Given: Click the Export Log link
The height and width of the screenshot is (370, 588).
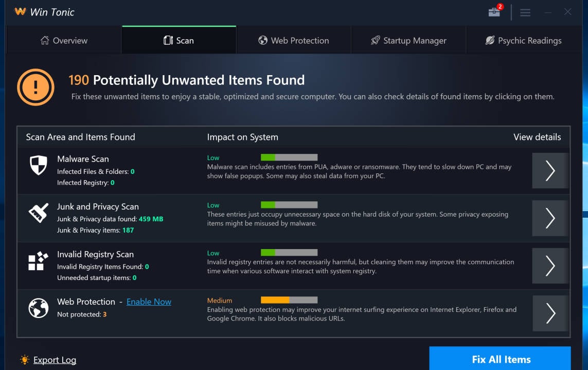Looking at the screenshot, I should [x=55, y=360].
